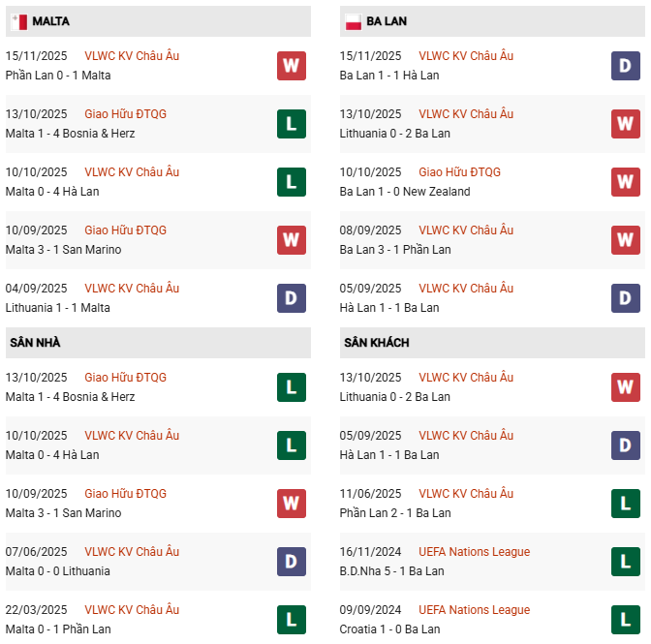Click W badge for Ba Lan 3-1 Phần Lan

[x=626, y=240]
